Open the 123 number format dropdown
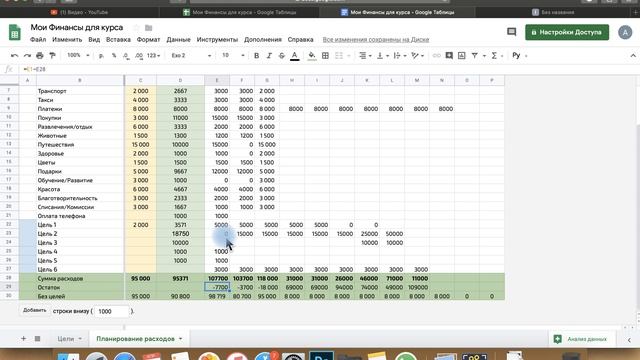The width and height of the screenshot is (640, 360). 153,56
